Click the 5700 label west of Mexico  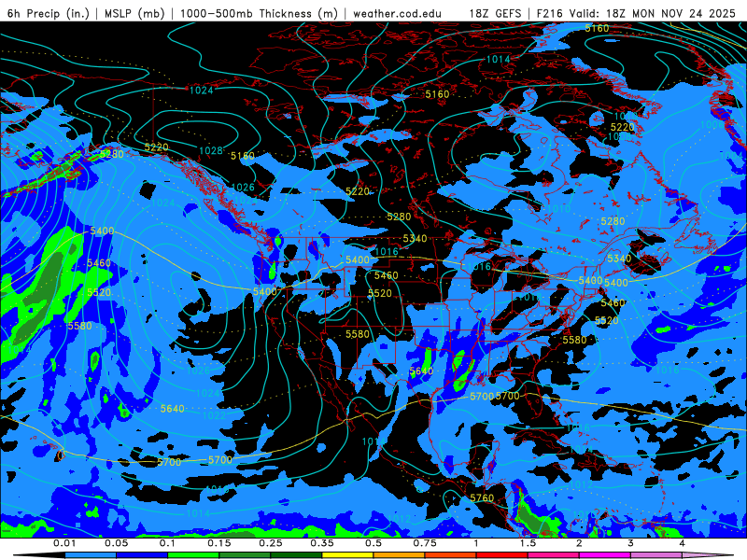[x=220, y=459]
